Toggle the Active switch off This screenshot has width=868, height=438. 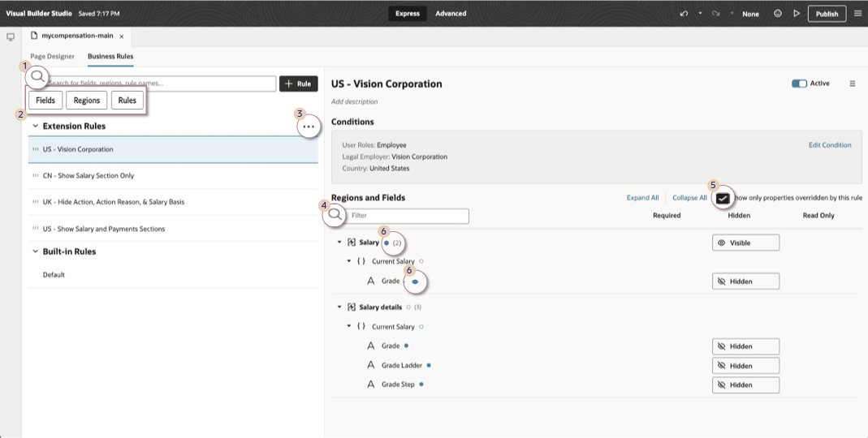pos(799,84)
